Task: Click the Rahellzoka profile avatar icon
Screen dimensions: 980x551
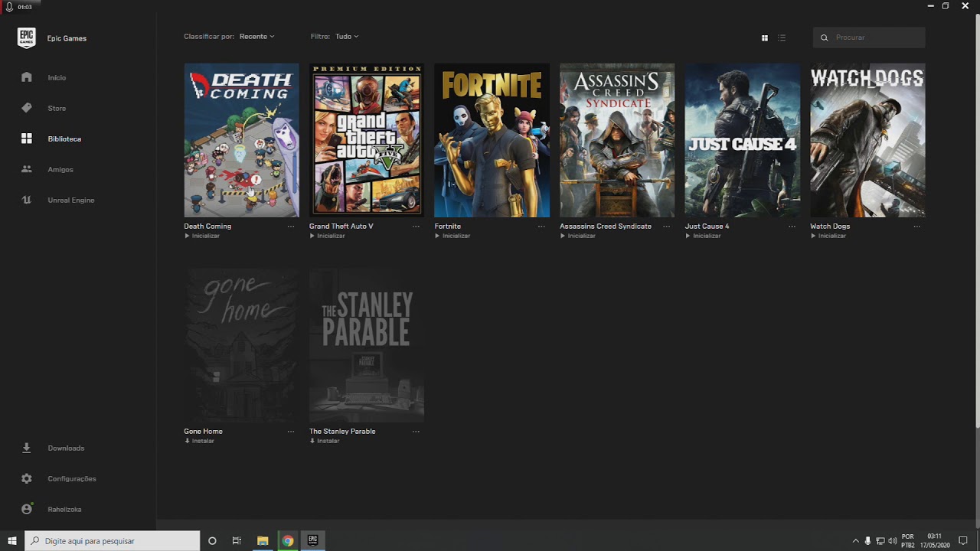Action: [27, 509]
